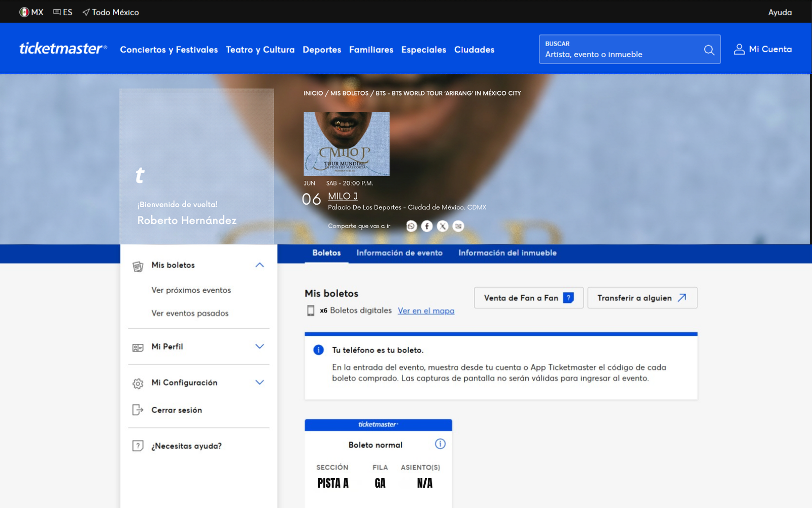Screen dimensions: 812x508
Task: Click MIS BOLETOS in the breadcrumb
Action: point(350,93)
